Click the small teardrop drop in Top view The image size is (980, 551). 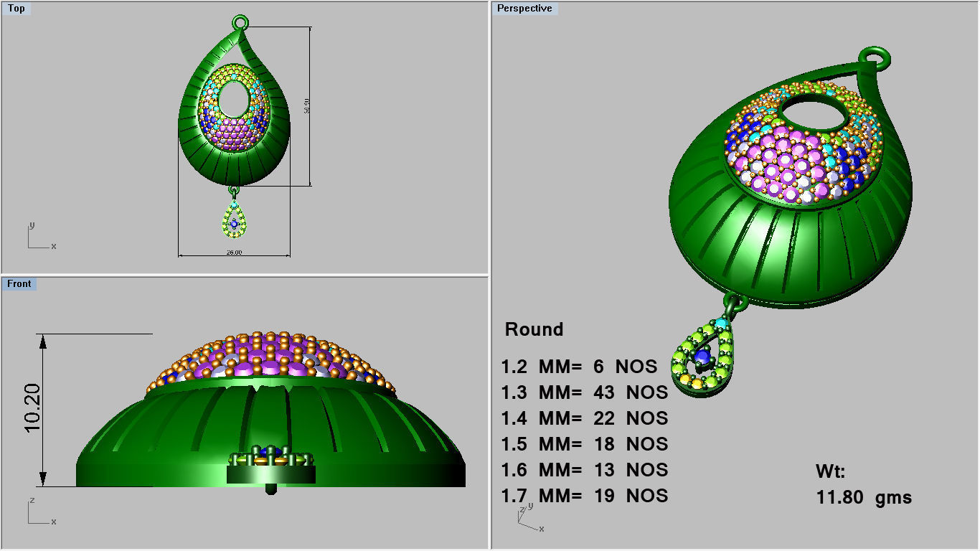coord(235,219)
